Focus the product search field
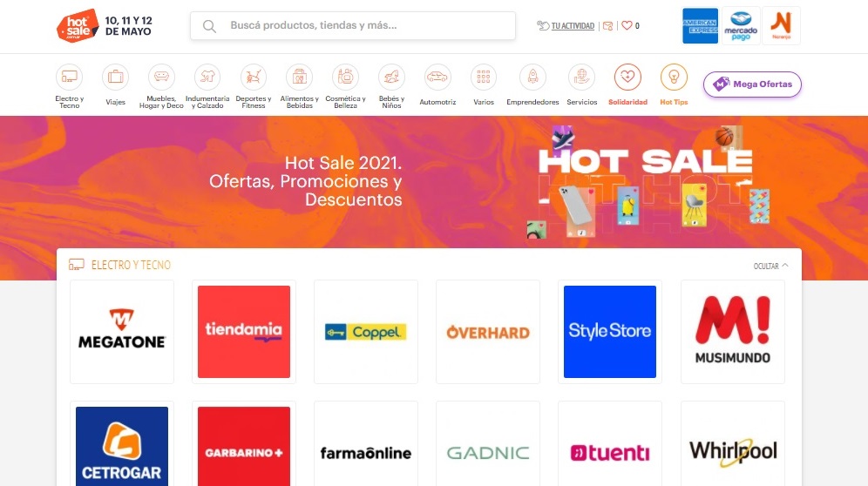This screenshot has width=868, height=486. (353, 25)
